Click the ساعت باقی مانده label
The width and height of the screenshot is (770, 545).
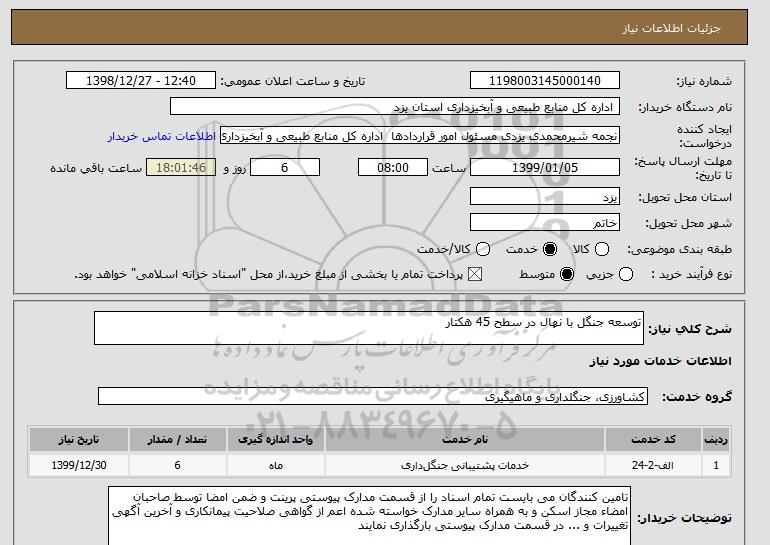[x=96, y=168]
